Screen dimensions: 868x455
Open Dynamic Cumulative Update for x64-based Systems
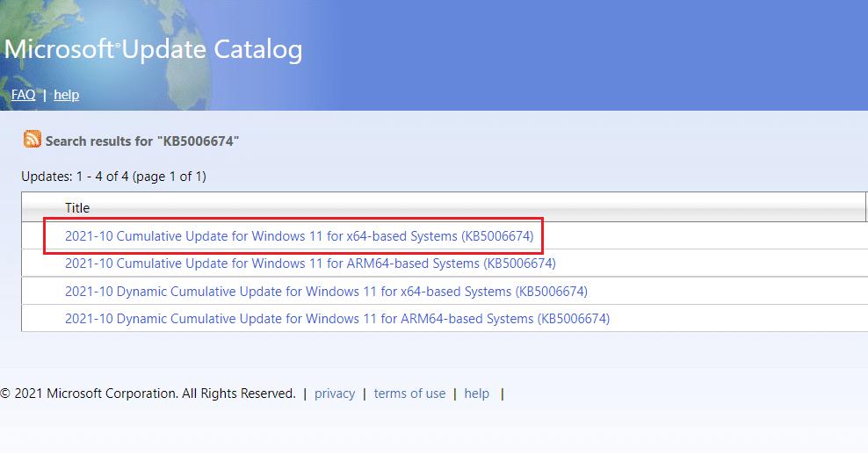(326, 291)
